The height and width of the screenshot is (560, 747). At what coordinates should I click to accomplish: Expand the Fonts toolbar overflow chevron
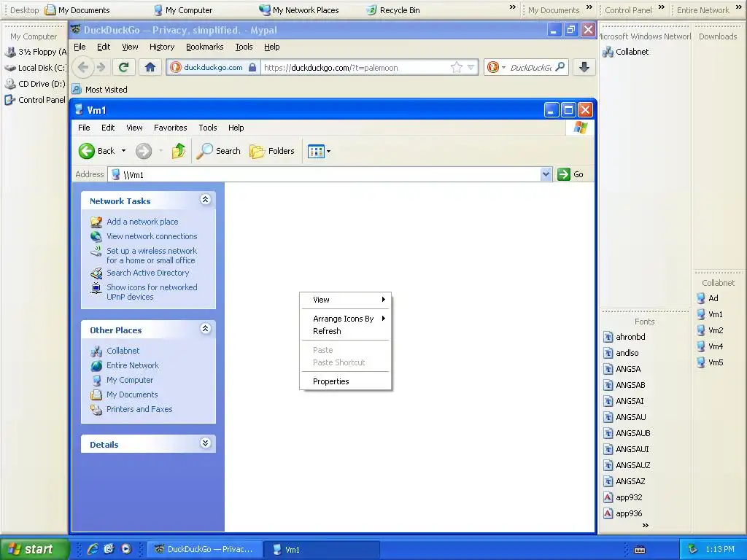pyautogui.click(x=646, y=526)
